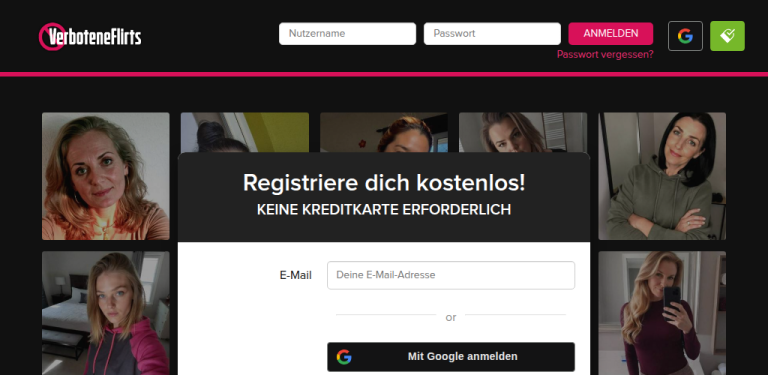Click the ANMELDEN button
This screenshot has height=375, width=768.
click(x=611, y=34)
